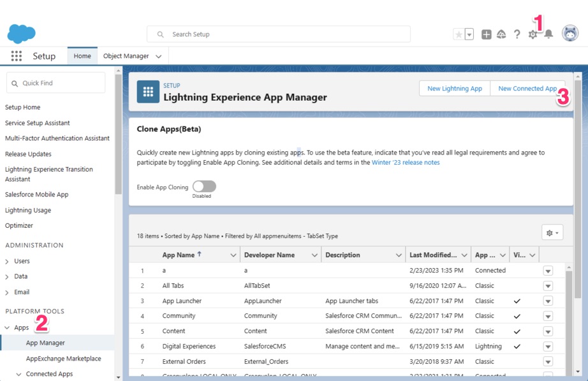Open Salesforce Mobile App item
Image resolution: width=588 pixels, height=381 pixels.
tap(36, 195)
